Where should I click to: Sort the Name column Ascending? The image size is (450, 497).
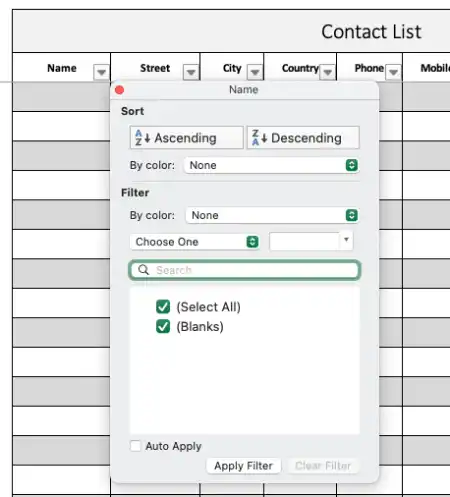tap(186, 138)
